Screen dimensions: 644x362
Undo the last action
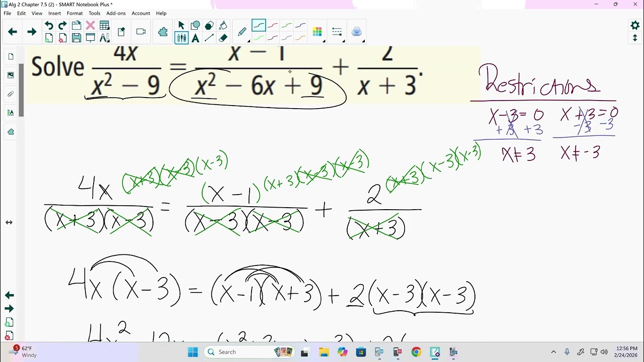tap(49, 26)
